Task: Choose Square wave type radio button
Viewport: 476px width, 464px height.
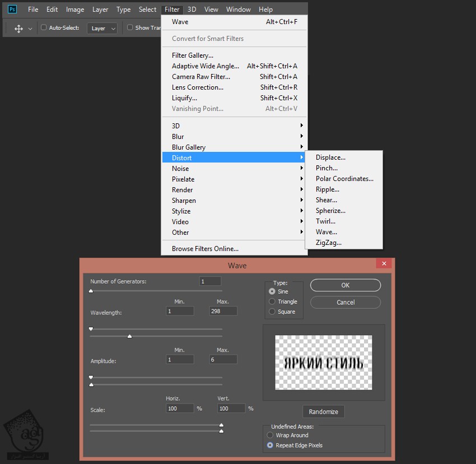Action: pyautogui.click(x=272, y=312)
